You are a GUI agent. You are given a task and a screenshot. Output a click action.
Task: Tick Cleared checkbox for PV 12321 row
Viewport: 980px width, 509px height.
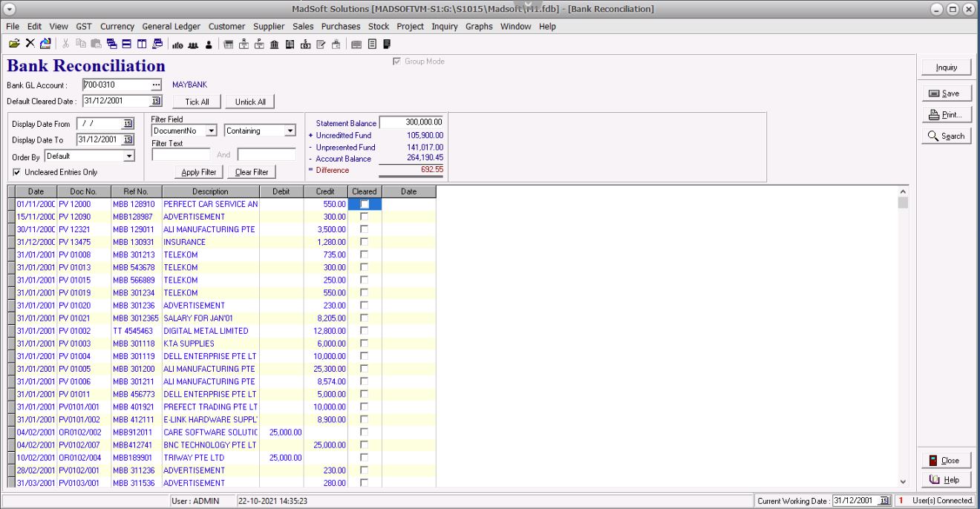tap(364, 229)
